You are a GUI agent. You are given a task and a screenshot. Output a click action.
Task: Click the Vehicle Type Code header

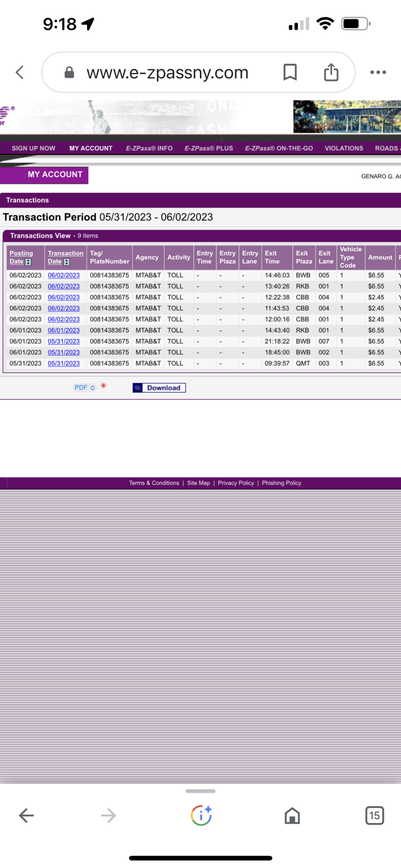click(350, 257)
